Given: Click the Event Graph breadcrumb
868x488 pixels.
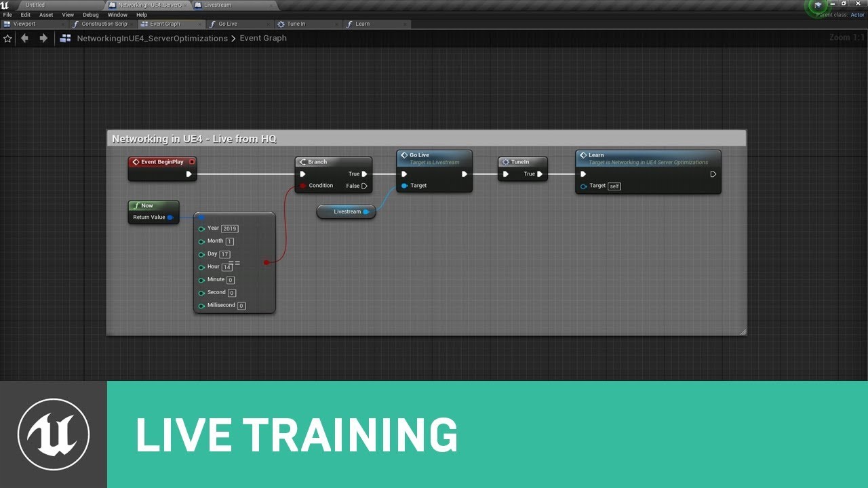Looking at the screenshot, I should (x=263, y=39).
